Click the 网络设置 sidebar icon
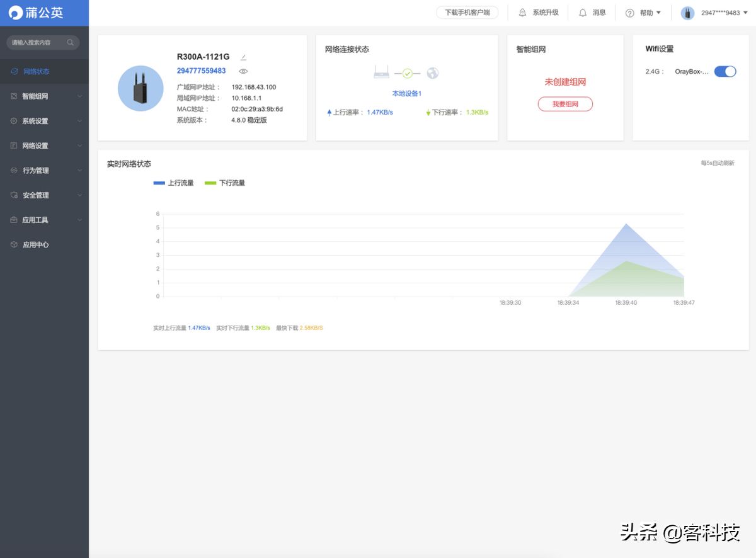Image resolution: width=756 pixels, height=558 pixels. pos(14,145)
